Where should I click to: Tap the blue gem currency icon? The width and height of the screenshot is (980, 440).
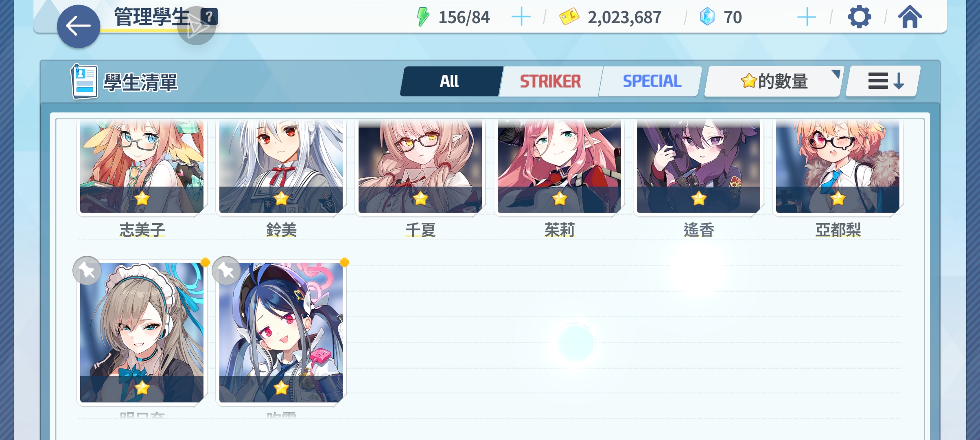coord(707,17)
